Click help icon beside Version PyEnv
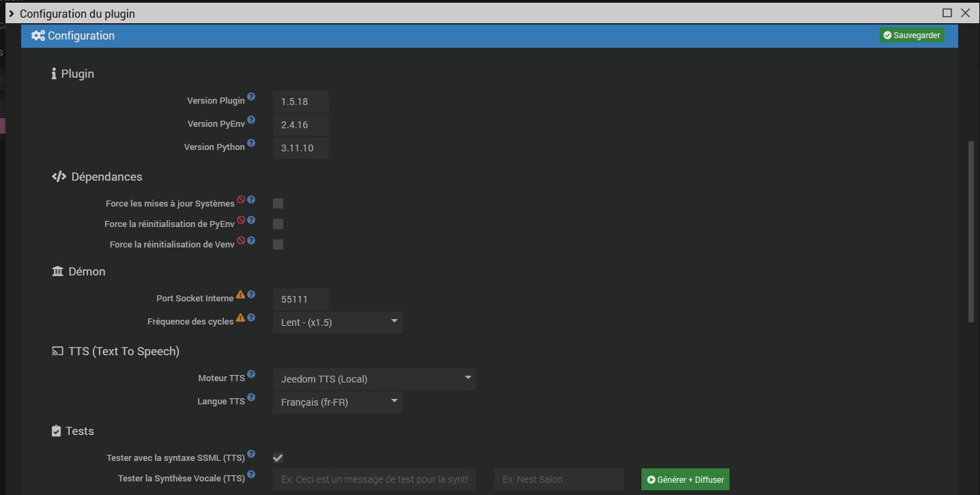 pyautogui.click(x=251, y=120)
